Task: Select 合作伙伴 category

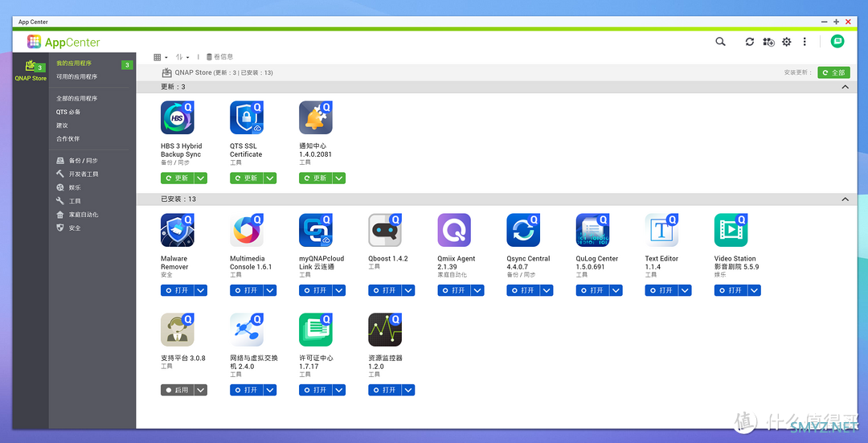Action: [x=68, y=138]
